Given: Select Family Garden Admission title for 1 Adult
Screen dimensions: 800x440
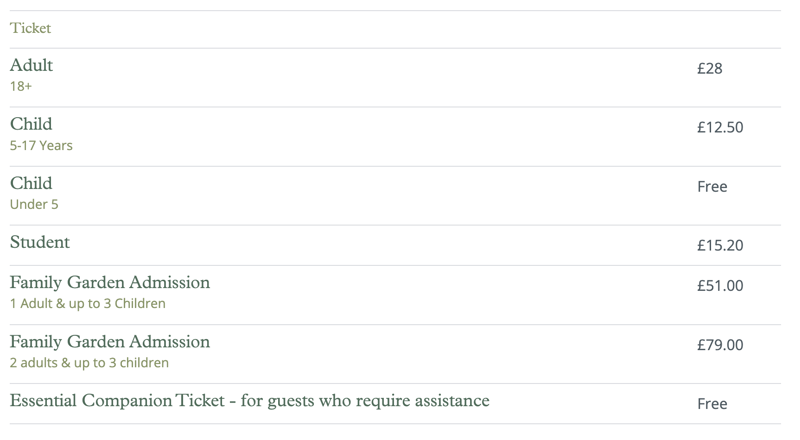Looking at the screenshot, I should 110,282.
